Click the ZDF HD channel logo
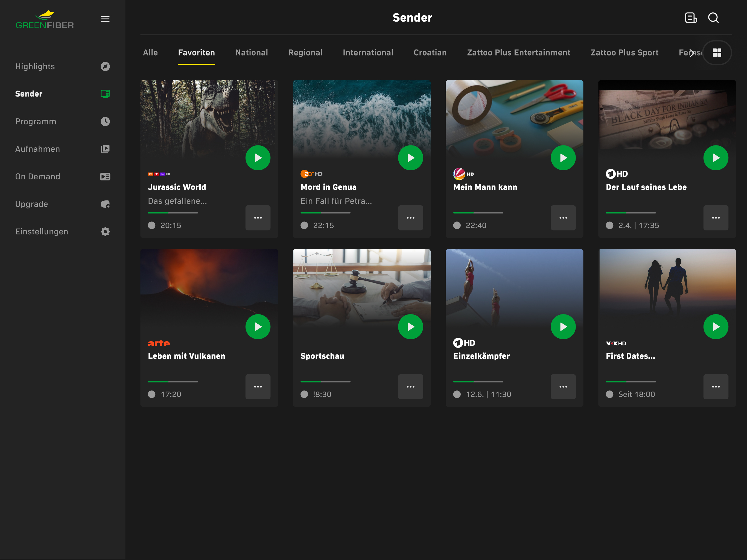 coord(311,174)
